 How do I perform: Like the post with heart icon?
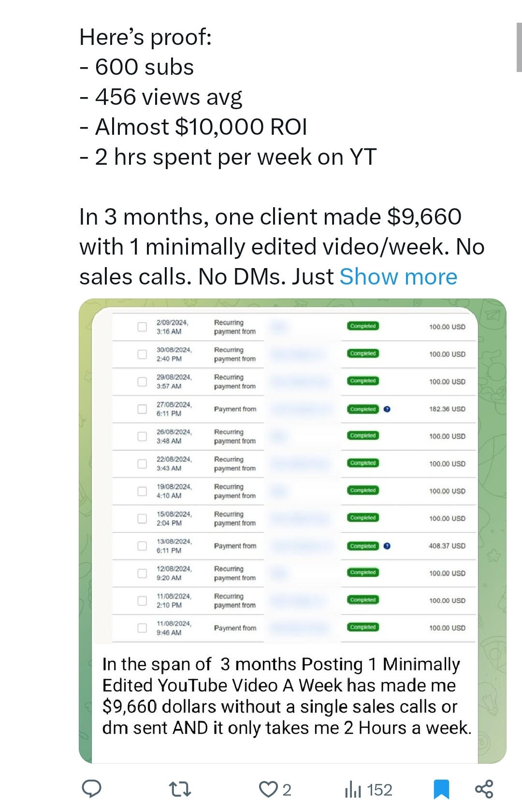coord(268,790)
